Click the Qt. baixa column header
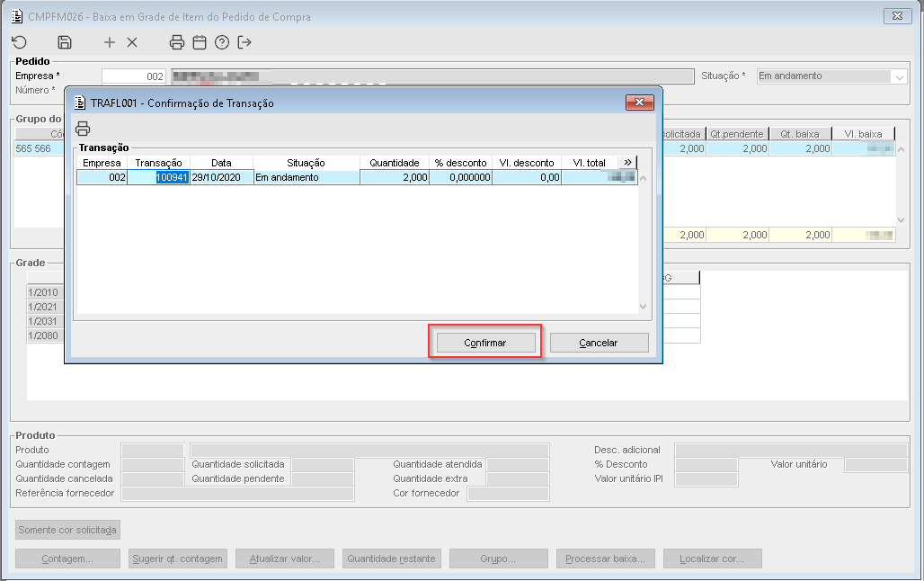Screen dimensions: 924x581 tap(800, 134)
